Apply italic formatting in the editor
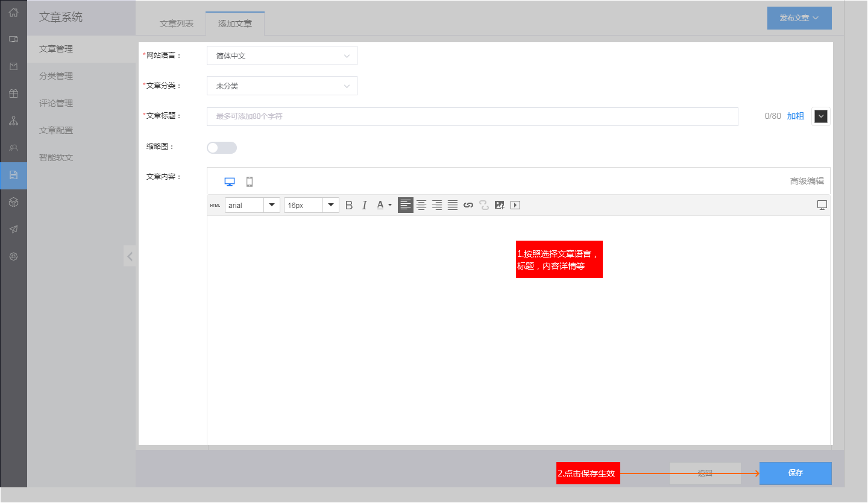868x503 pixels. point(364,205)
